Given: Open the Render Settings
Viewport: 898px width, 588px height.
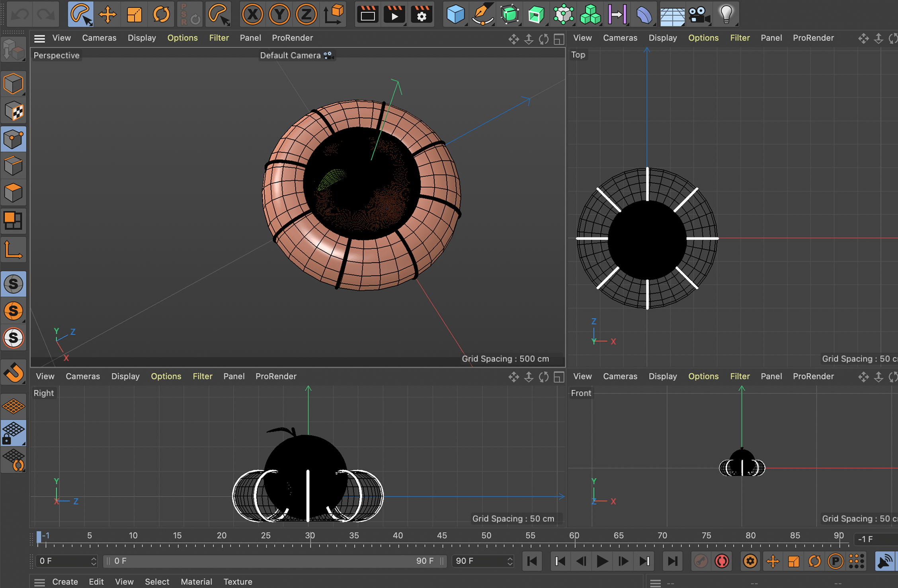Looking at the screenshot, I should click(421, 14).
